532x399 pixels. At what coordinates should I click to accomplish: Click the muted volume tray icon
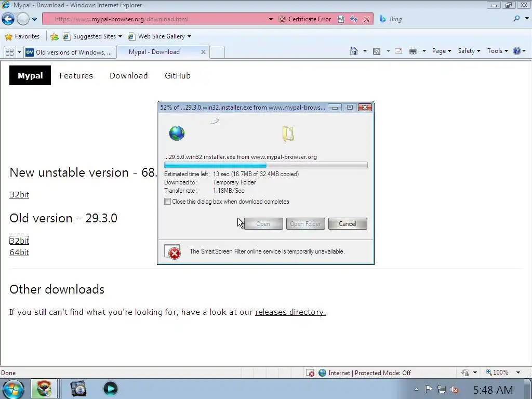454,390
